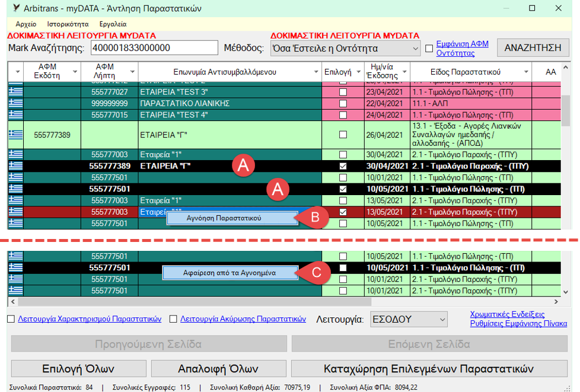Image resolution: width=580 pixels, height=392 pixels.
Task: Open the filter arrow of the flag column
Action: click(17, 72)
